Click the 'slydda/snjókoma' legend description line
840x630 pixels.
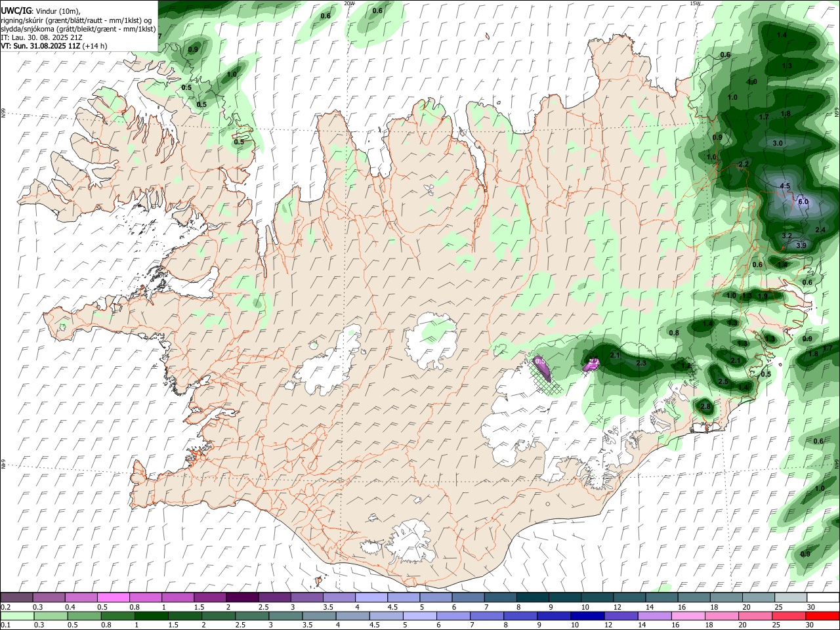(x=78, y=29)
